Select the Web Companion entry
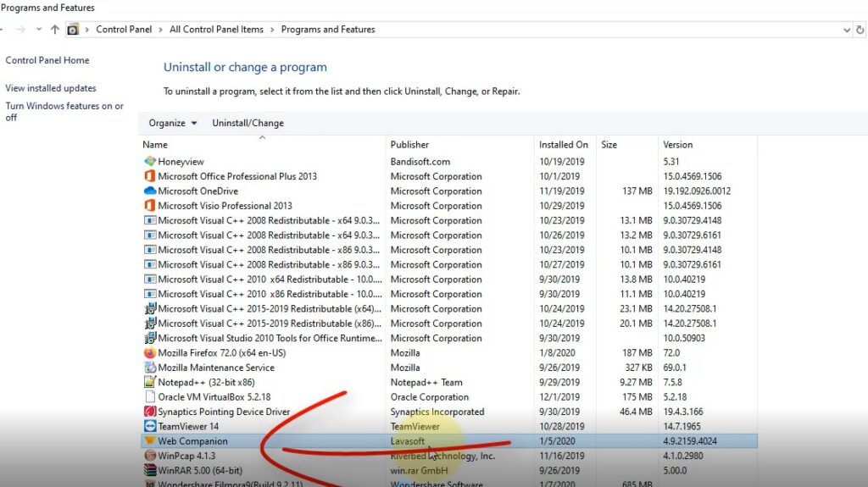Screen dimensions: 868x487 (193, 441)
